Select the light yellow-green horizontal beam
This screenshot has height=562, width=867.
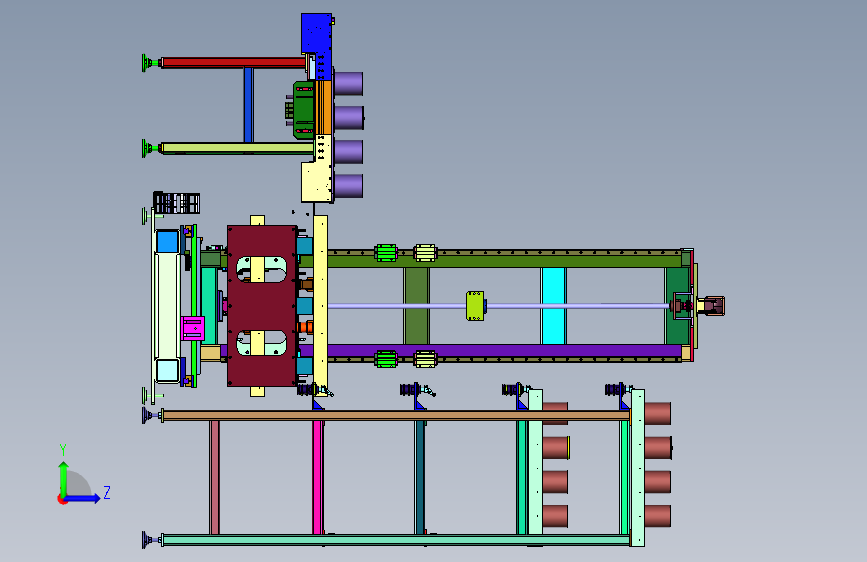point(237,148)
